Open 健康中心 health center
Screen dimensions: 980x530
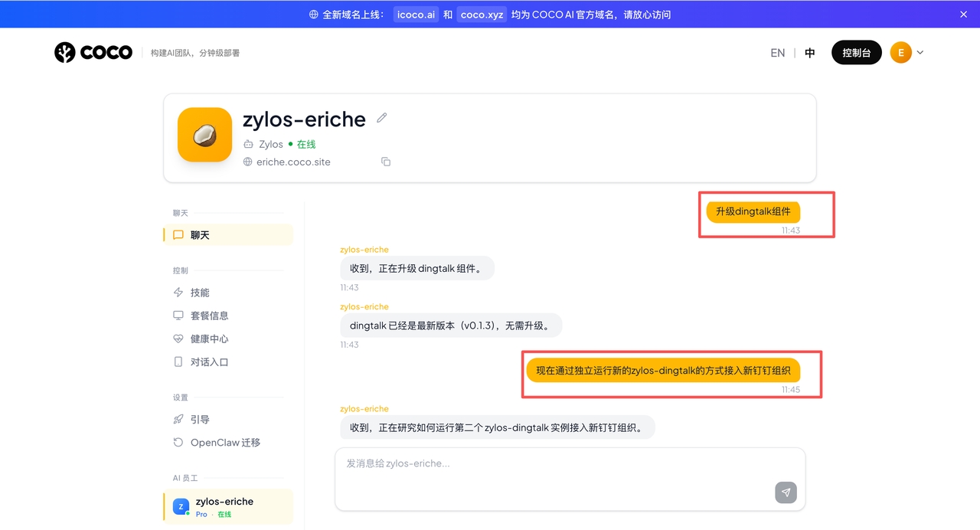click(x=228, y=339)
